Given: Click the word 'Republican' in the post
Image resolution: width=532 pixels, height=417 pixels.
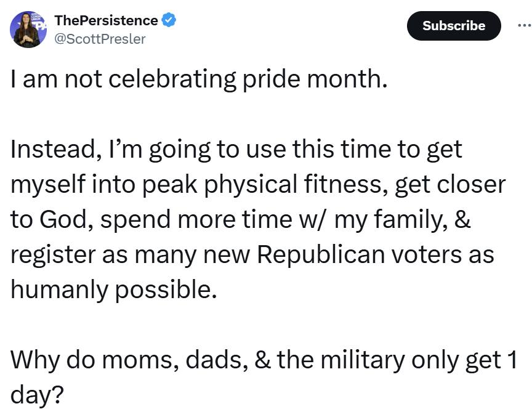Looking at the screenshot, I should tap(321, 254).
